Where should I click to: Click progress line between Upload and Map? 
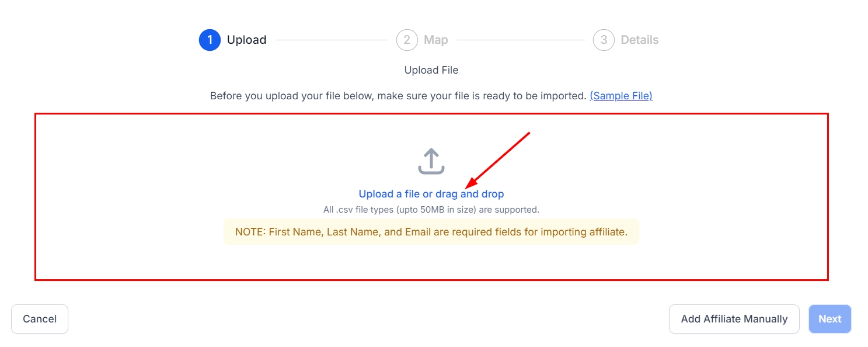tap(332, 40)
